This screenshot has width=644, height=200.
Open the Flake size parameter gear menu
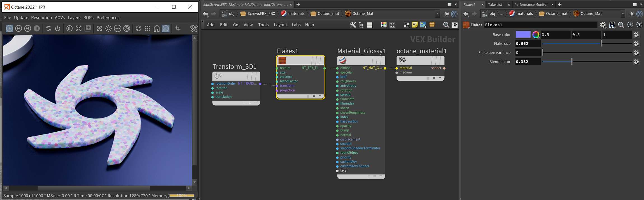636,44
